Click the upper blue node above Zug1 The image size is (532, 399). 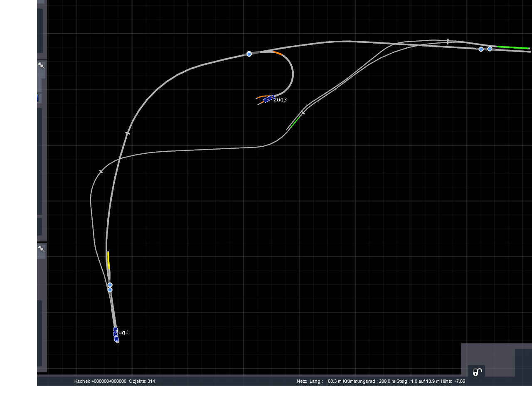point(110,285)
